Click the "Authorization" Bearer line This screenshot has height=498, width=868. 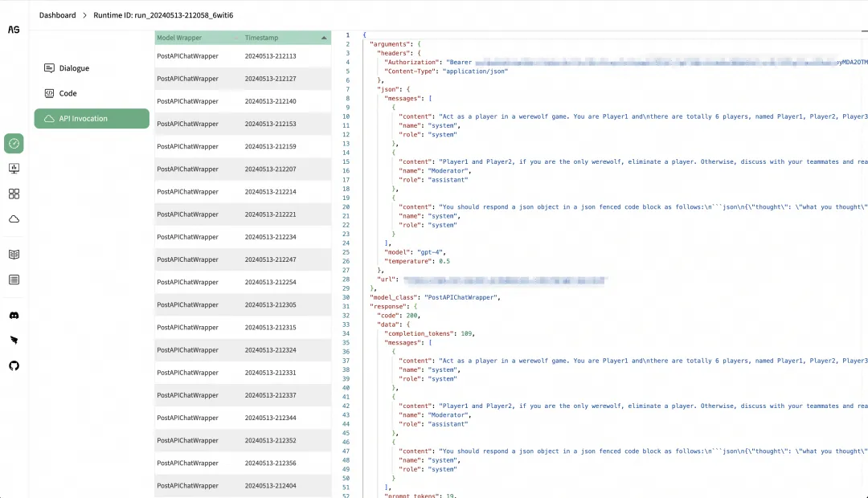point(625,63)
